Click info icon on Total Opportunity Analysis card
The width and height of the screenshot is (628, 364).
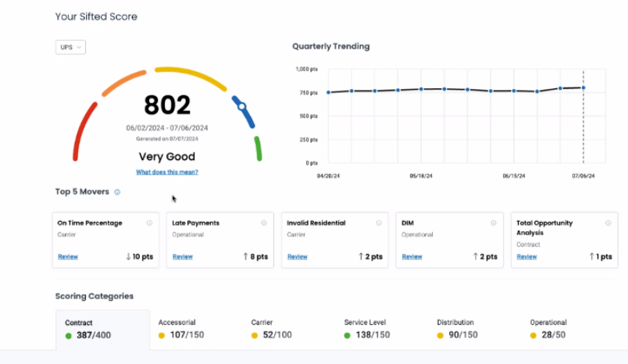(x=607, y=223)
